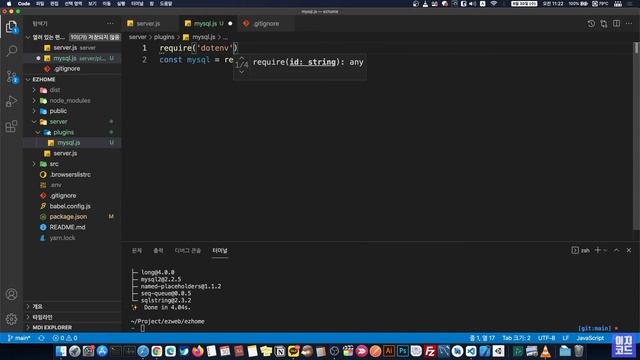Click the new terminal plus icon
The width and height of the screenshot is (640, 360).
tap(598, 250)
